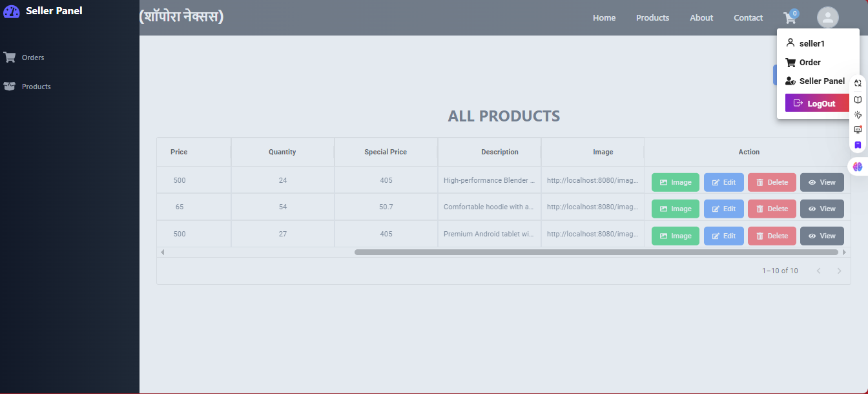Open Contact in the top navigation
868x394 pixels.
pyautogui.click(x=748, y=18)
